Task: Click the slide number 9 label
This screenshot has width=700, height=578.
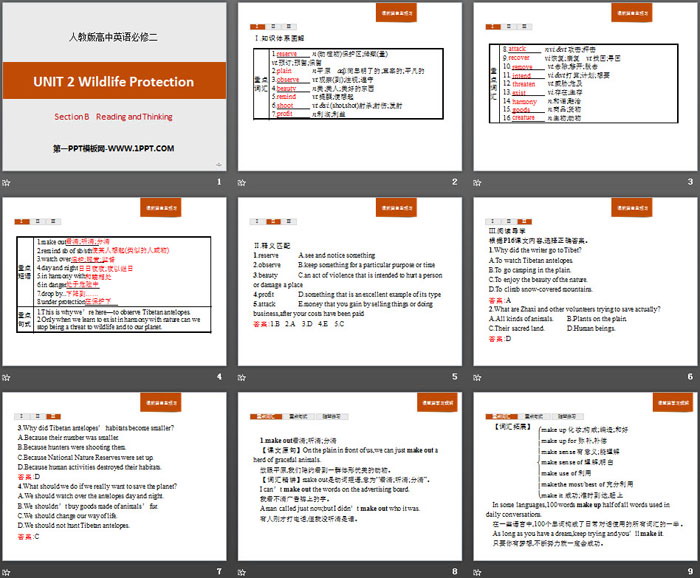Action: [x=689, y=571]
